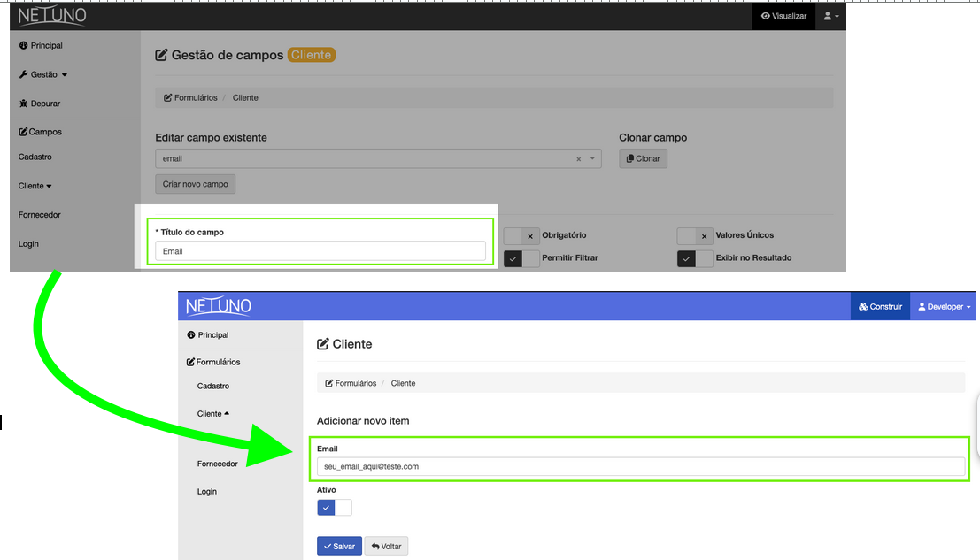The width and height of the screenshot is (980, 560).
Task: Toggle the Valores Únicos switch
Action: click(x=695, y=236)
